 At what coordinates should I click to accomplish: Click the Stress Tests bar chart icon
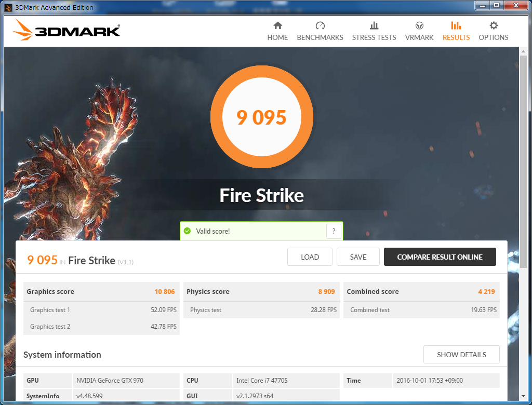pyautogui.click(x=374, y=25)
